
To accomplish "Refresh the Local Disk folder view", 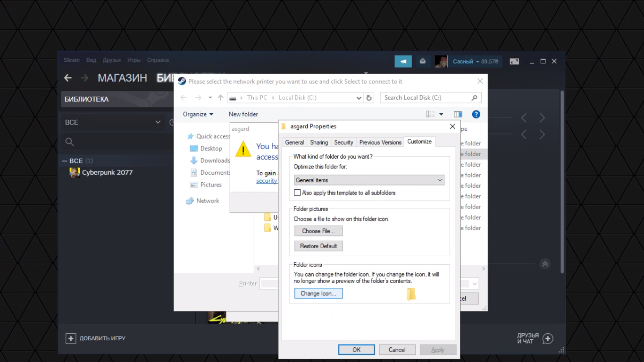I will [x=369, y=98].
